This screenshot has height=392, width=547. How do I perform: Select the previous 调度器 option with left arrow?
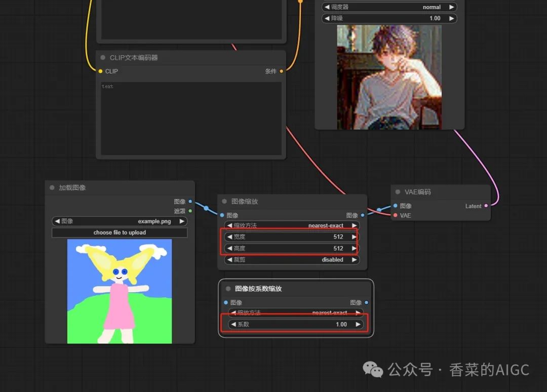(x=327, y=7)
